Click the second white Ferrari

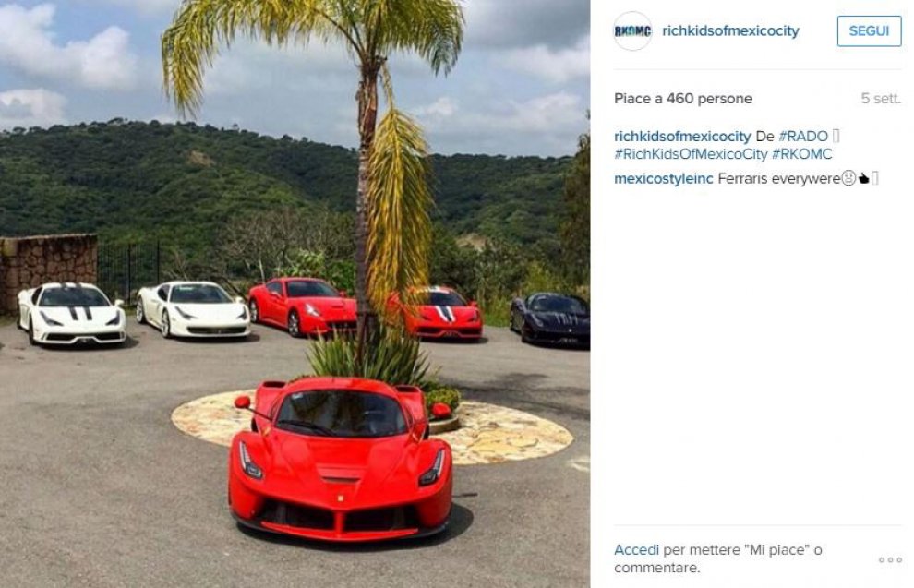click(193, 309)
